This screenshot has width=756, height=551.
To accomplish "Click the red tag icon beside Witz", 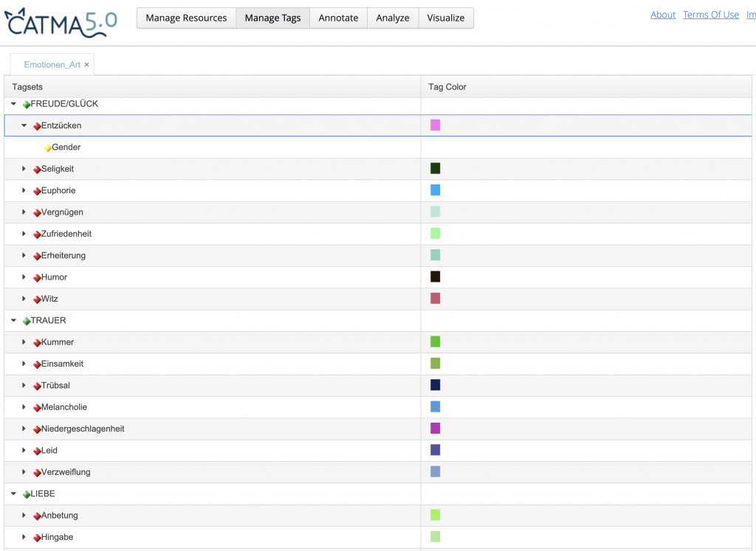I will pos(37,299).
